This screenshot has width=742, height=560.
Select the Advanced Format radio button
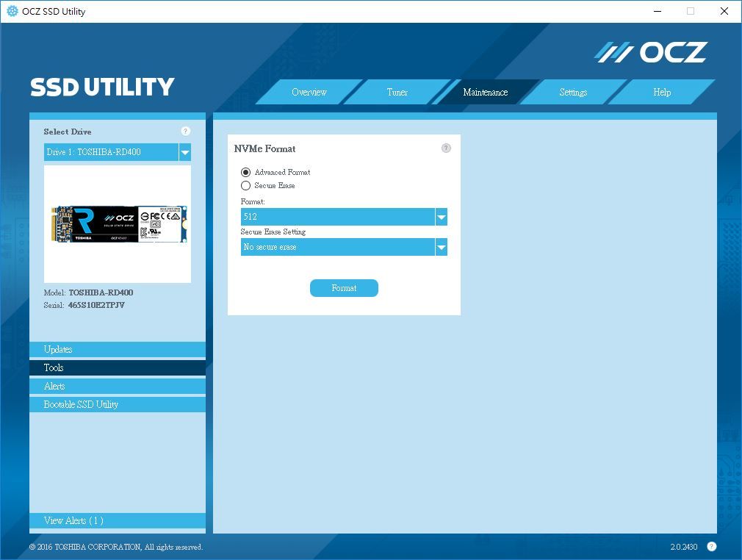(x=245, y=172)
